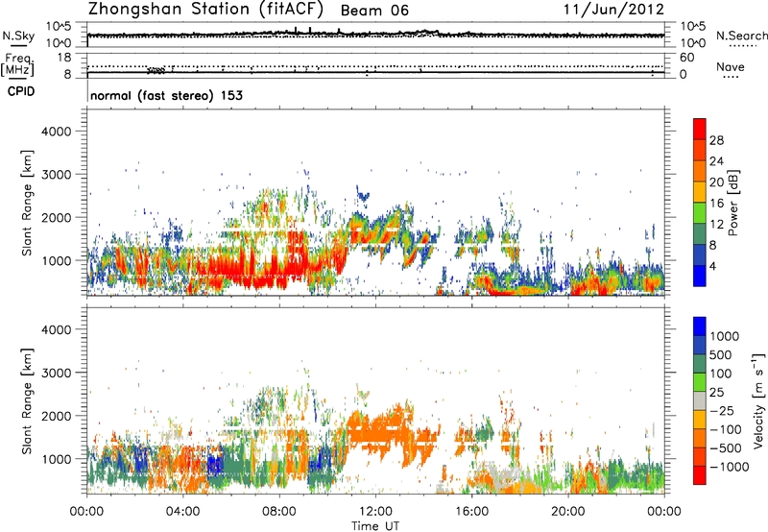Screen dimensions: 768x532
Task: Click the 'Velocity [m s-1]' colorbar label
Action: click(x=758, y=400)
